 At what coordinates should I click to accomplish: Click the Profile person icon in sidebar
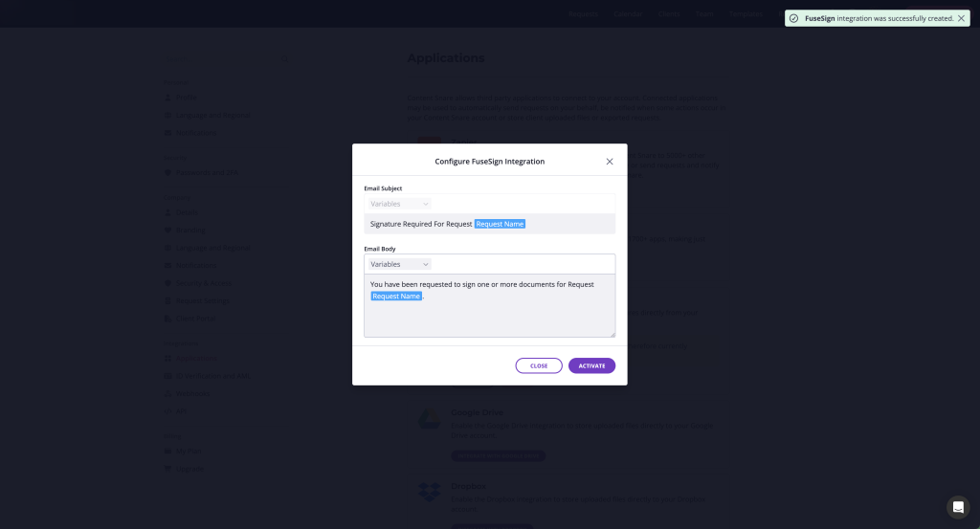click(x=167, y=98)
